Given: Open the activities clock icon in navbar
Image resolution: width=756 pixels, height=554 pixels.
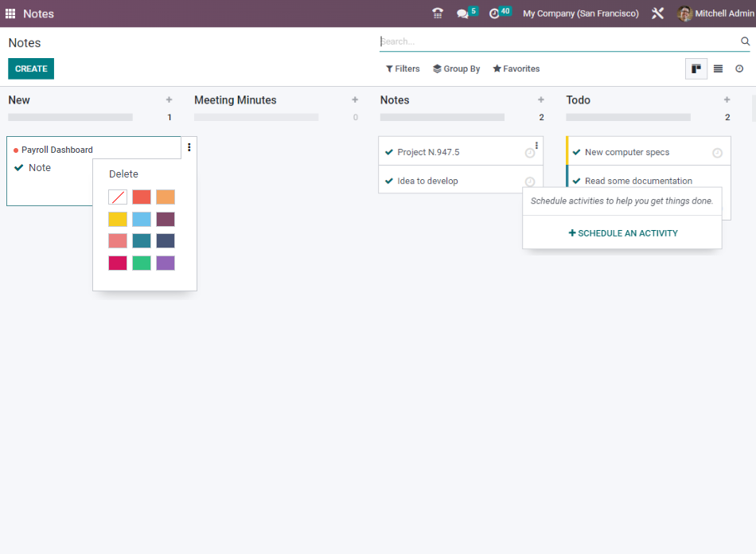Looking at the screenshot, I should 494,14.
